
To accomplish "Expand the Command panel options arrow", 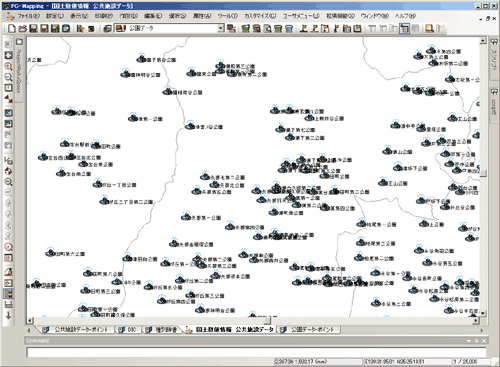I will point(469,341).
